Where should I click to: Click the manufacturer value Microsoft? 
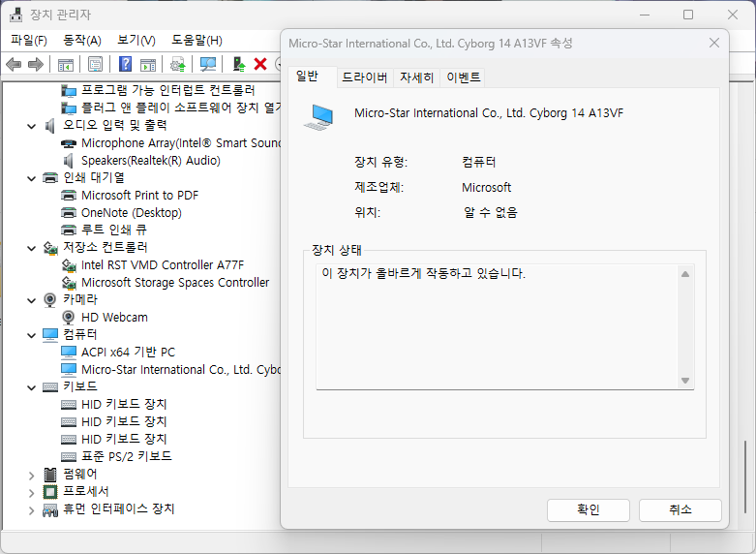[486, 187]
